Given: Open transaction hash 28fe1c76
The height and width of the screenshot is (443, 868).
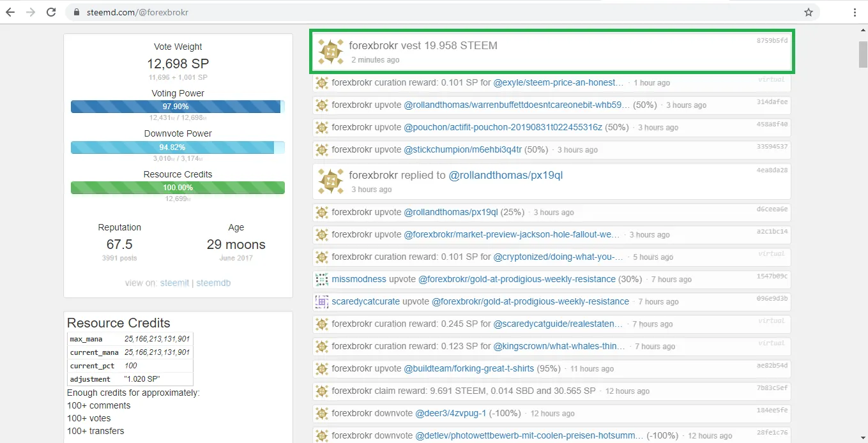Looking at the screenshot, I should click(772, 432).
